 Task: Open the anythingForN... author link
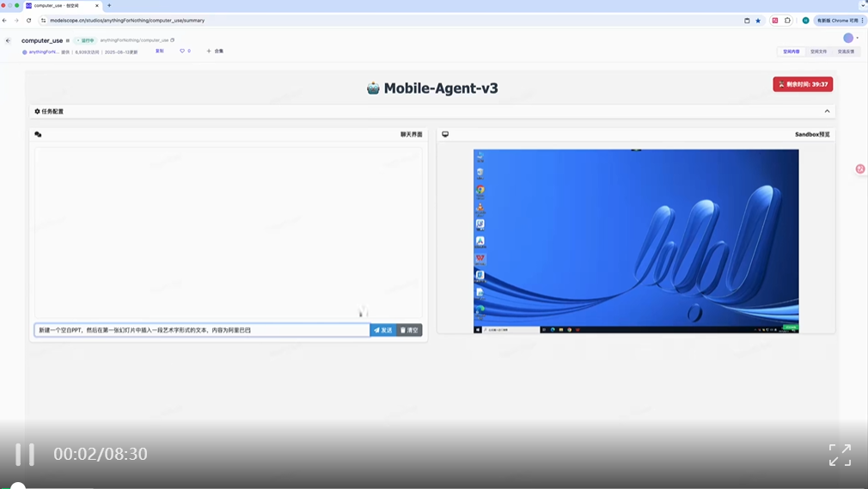point(44,52)
